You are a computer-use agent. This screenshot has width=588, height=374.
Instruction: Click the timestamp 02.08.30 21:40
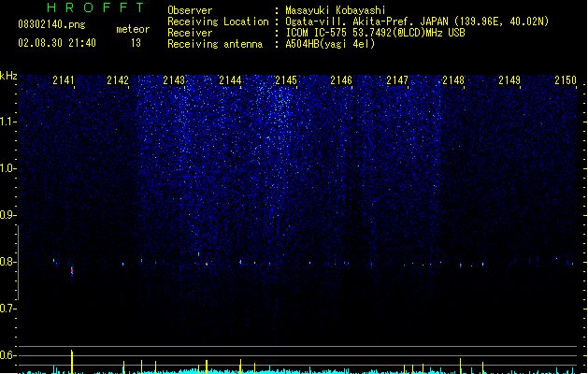pyautogui.click(x=57, y=43)
